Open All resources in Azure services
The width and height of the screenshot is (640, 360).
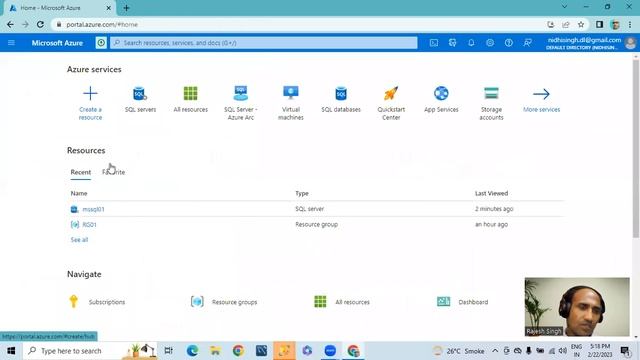191,99
